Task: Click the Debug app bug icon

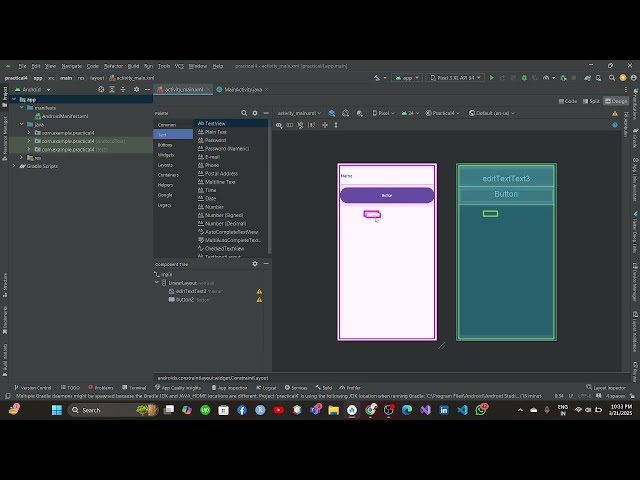Action: [524, 78]
